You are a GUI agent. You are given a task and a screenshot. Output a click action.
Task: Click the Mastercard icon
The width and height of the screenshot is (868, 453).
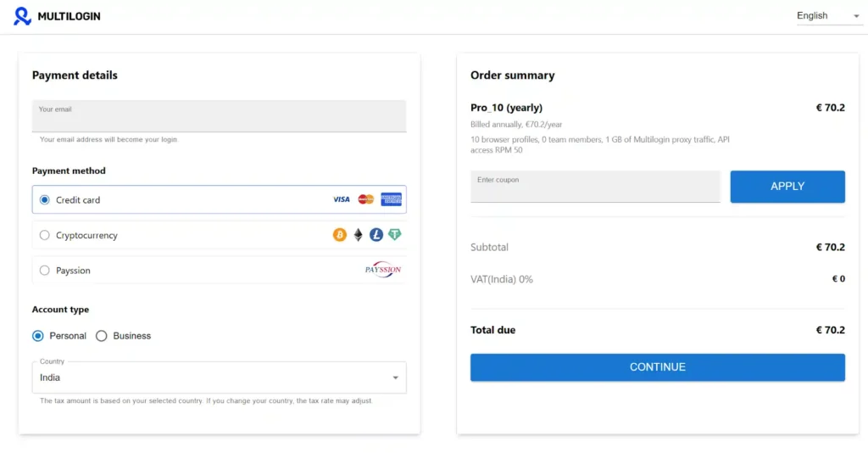tap(366, 199)
